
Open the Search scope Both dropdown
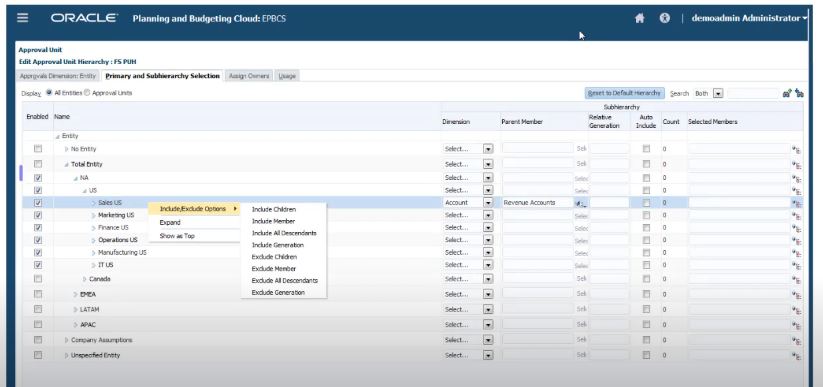pyautogui.click(x=719, y=93)
